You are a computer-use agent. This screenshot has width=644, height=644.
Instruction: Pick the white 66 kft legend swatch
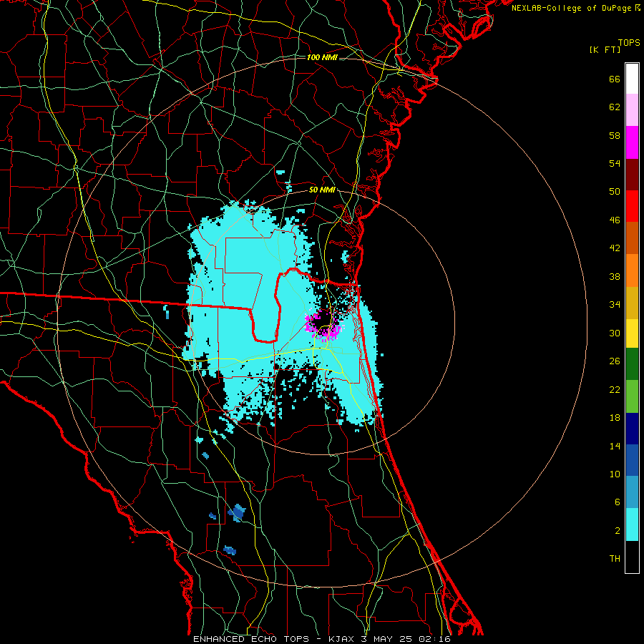632,79
